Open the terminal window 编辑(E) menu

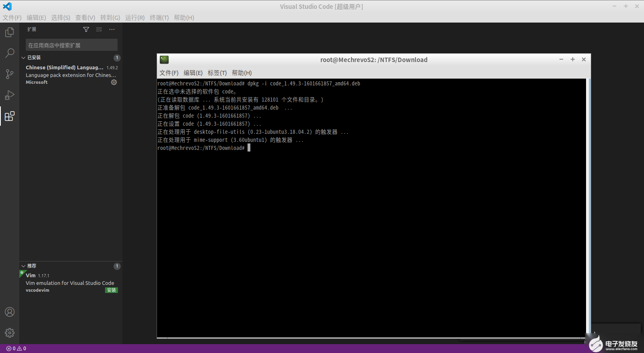[x=193, y=73]
